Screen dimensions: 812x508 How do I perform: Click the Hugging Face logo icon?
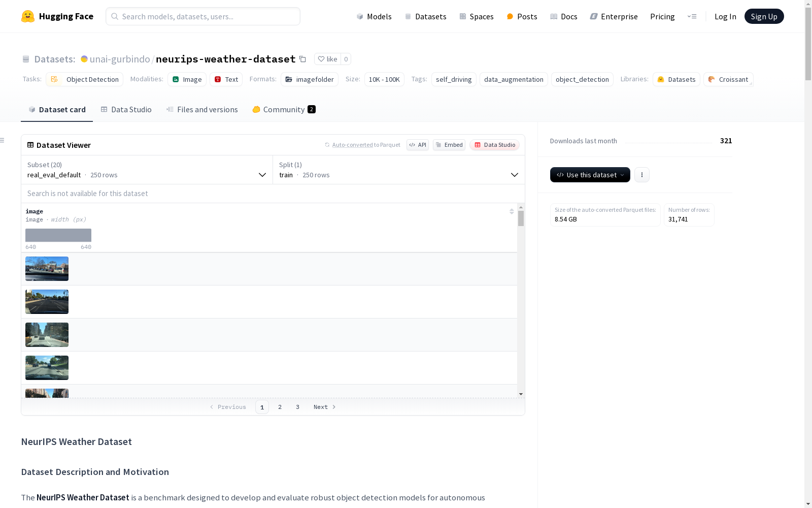coord(27,16)
